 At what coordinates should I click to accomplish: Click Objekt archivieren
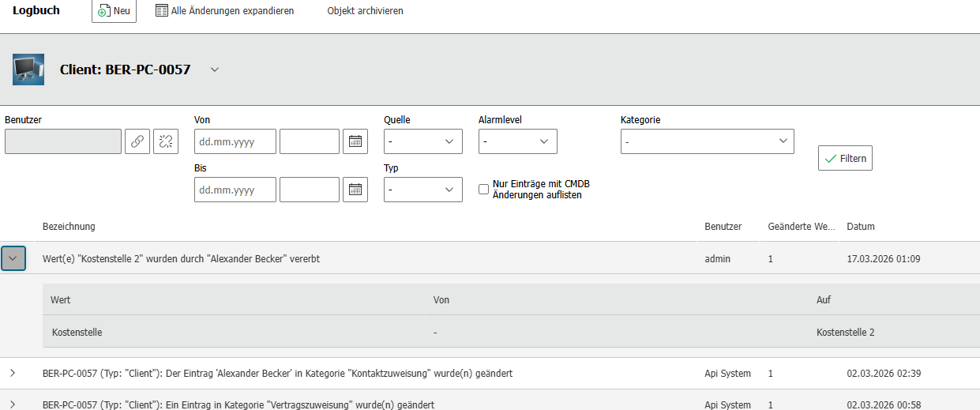click(x=365, y=11)
